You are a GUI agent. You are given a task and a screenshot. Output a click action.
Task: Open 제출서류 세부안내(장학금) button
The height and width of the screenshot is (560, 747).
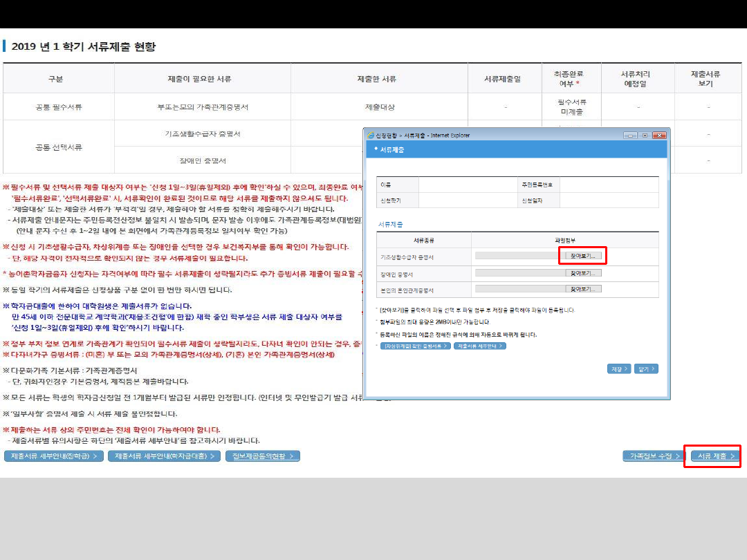tap(54, 456)
